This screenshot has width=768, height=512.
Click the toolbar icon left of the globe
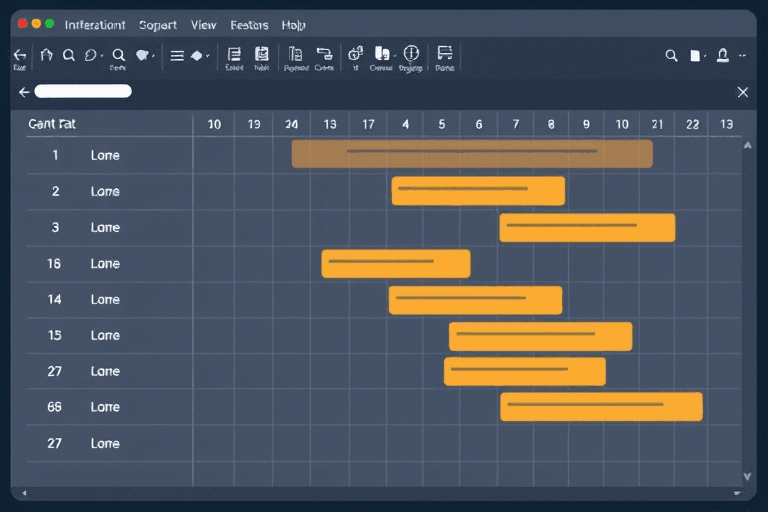(381, 55)
